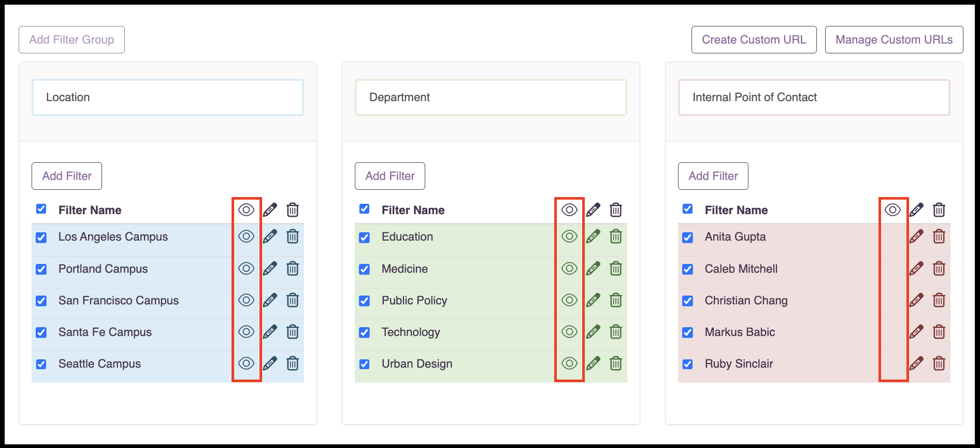This screenshot has width=980, height=448.
Task: Click Internal Point of Contact header trash icon
Action: [939, 210]
